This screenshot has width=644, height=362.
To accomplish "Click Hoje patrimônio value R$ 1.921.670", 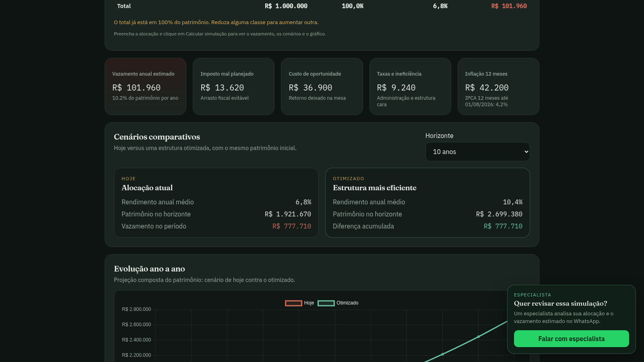I will (288, 214).
